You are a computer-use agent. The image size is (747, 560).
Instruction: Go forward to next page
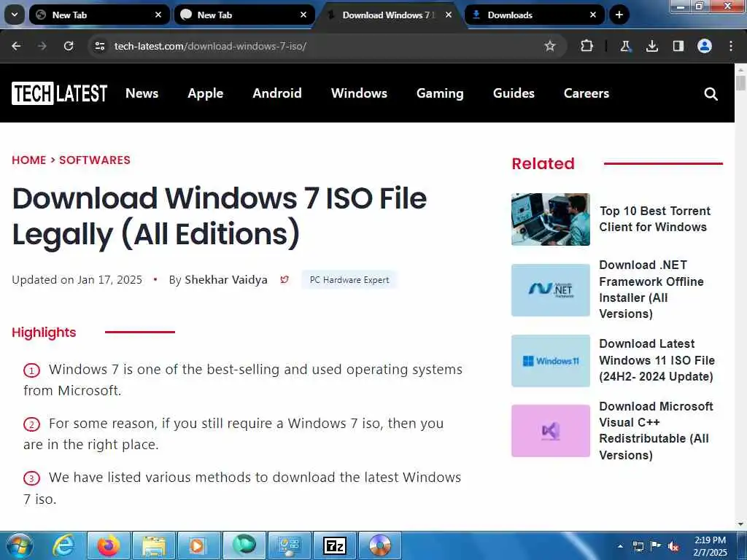tap(42, 46)
